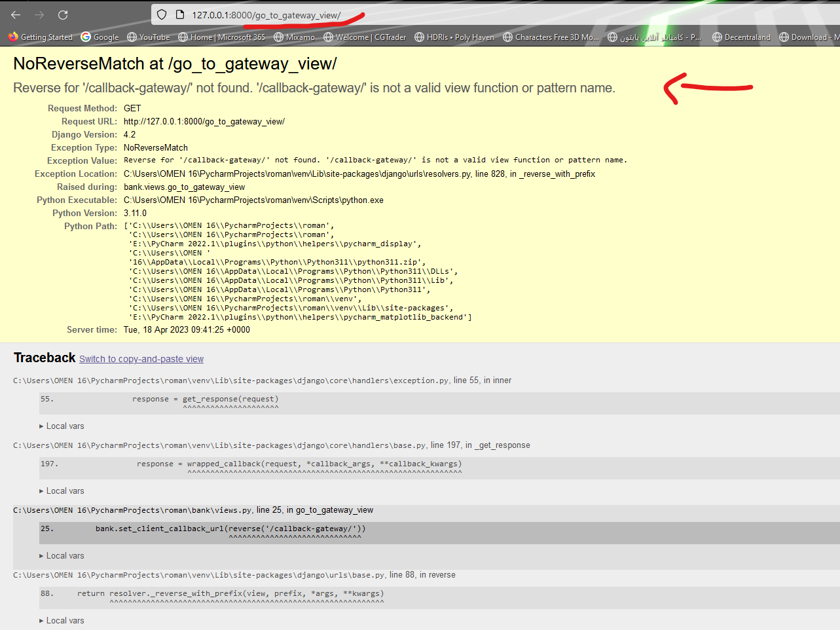
Task: Click the Decentraland globe bookmark icon
Action: tap(717, 37)
